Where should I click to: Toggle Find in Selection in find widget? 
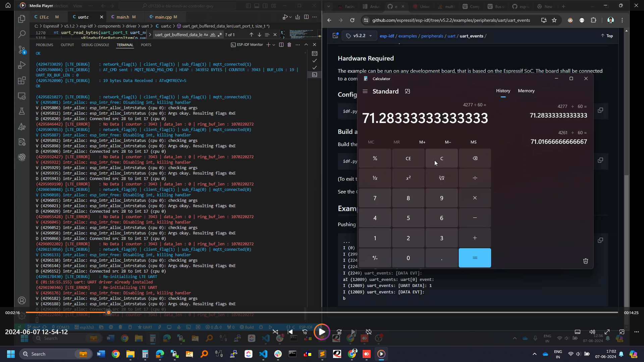[x=267, y=35]
